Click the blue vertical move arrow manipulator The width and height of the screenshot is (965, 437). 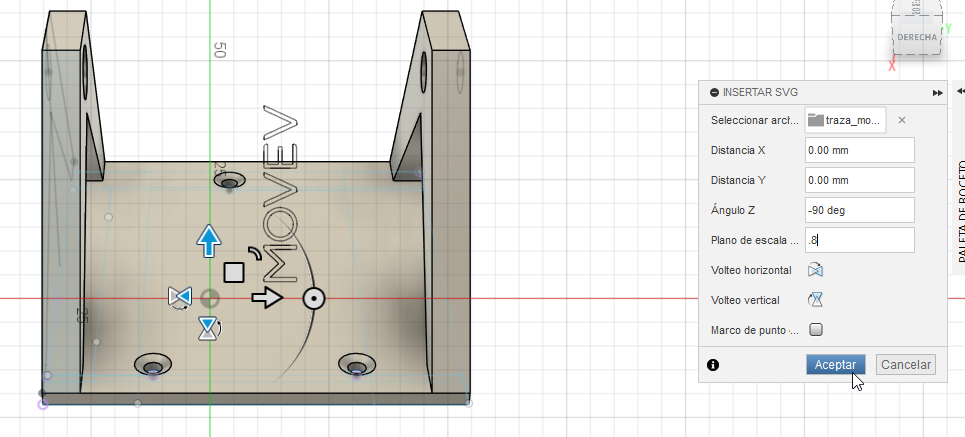[208, 240]
